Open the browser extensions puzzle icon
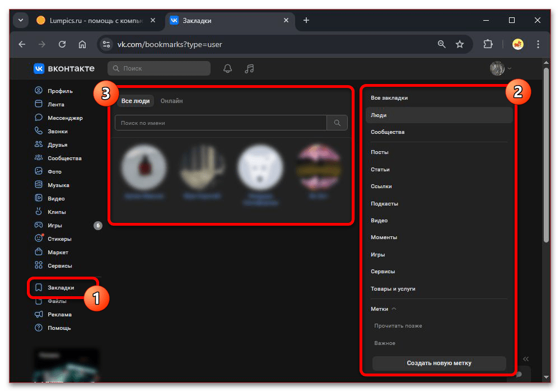Screen dimensions: 560x392 (488, 44)
